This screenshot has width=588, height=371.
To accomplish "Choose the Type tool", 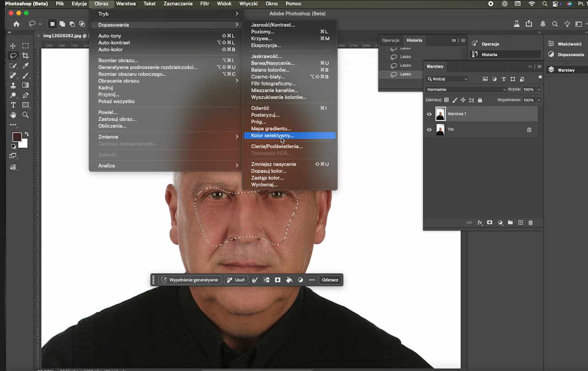I will (x=13, y=105).
